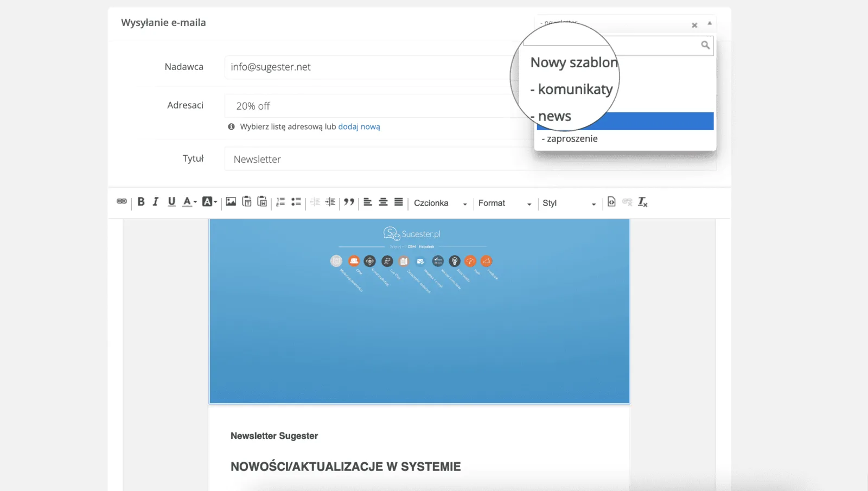This screenshot has height=491, width=868.
Task: Toggle underline formatting
Action: tap(171, 202)
